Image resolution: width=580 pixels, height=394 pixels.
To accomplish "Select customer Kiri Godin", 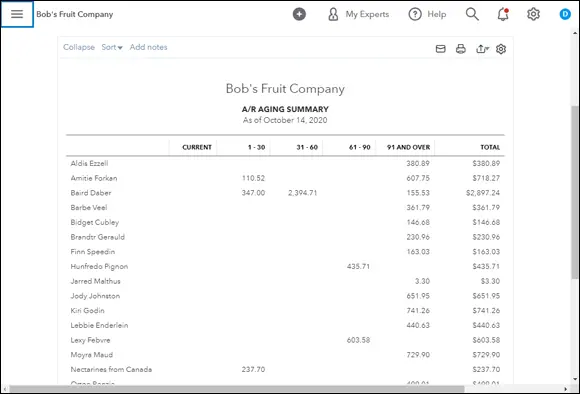I will coord(88,311).
